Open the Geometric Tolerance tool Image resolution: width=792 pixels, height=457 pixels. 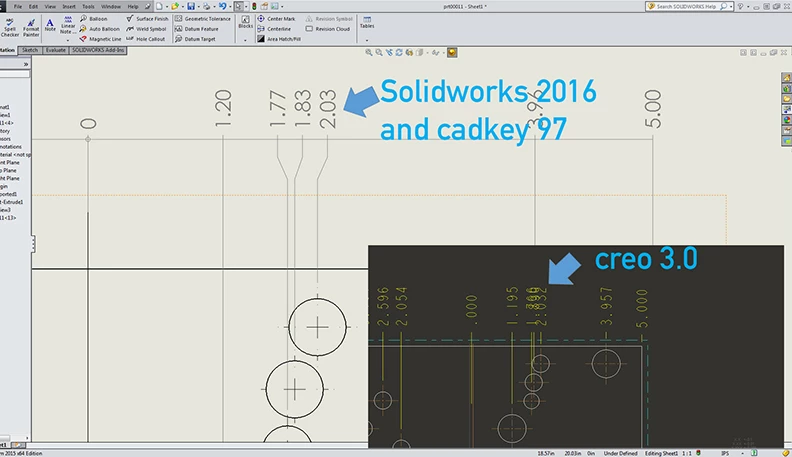pos(203,19)
